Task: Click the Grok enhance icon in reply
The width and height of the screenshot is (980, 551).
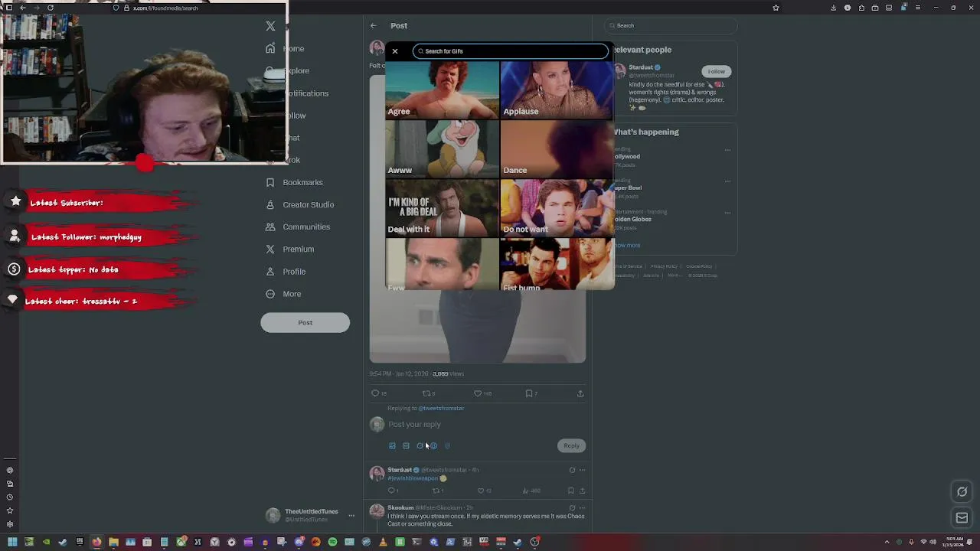Action: pos(420,445)
